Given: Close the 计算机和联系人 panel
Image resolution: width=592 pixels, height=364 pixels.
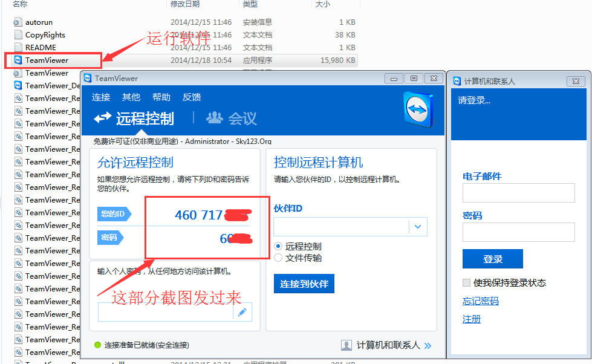Looking at the screenshot, I should click(x=576, y=81).
